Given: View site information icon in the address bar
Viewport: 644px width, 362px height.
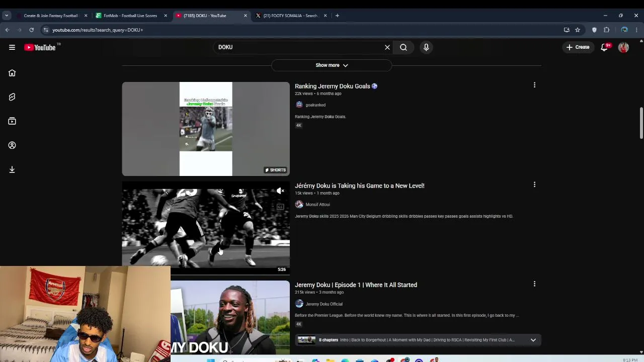Looking at the screenshot, I should [46, 30].
